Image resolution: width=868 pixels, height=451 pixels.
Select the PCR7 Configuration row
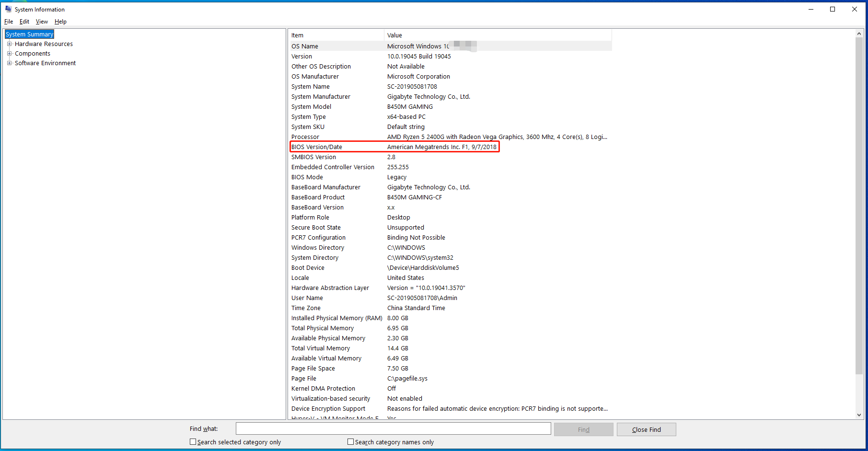(x=450, y=237)
